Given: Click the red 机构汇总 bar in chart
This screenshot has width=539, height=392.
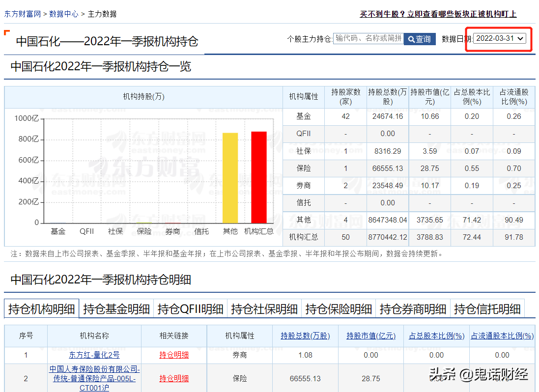Looking at the screenshot, I should tap(259, 177).
